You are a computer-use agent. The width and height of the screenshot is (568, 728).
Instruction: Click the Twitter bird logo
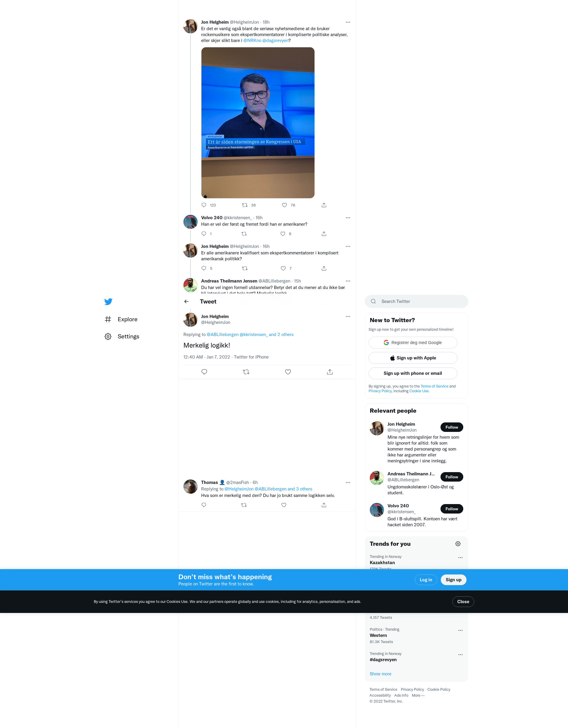[108, 302]
